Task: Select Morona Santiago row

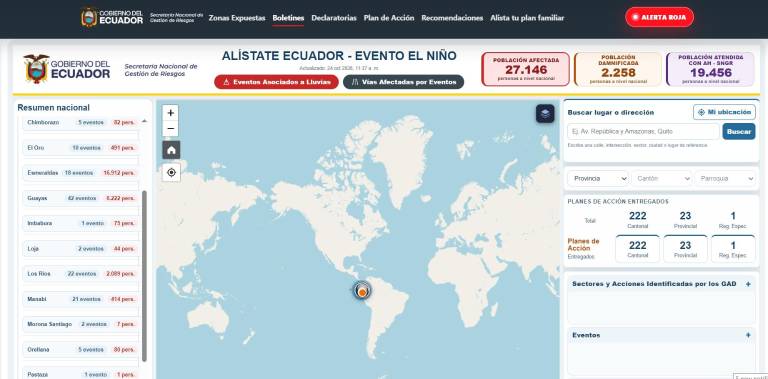Action: pos(81,324)
